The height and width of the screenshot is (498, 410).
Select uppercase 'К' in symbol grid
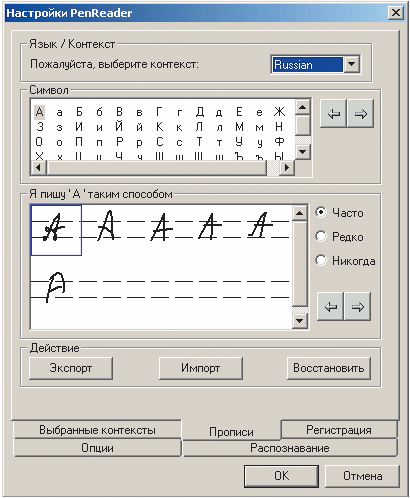coord(159,127)
